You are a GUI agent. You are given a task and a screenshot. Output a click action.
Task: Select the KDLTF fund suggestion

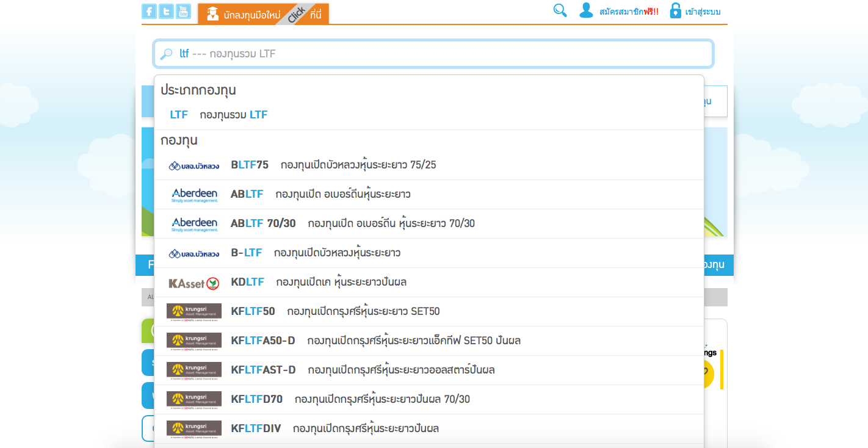[x=429, y=282]
